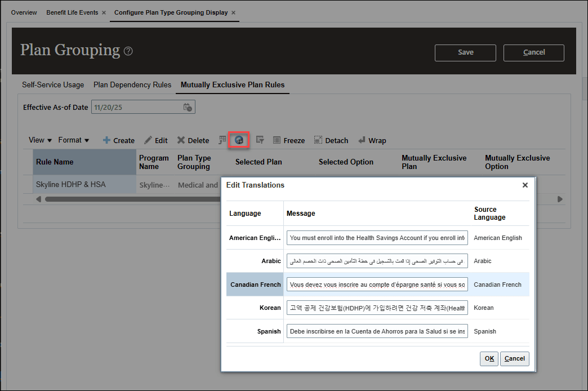Click the Save button

[465, 52]
